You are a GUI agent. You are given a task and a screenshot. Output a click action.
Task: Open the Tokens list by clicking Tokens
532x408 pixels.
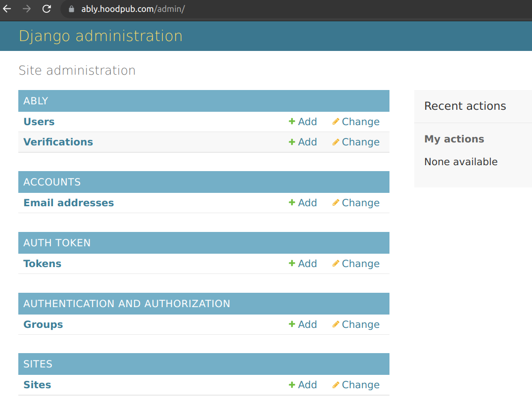tap(42, 264)
